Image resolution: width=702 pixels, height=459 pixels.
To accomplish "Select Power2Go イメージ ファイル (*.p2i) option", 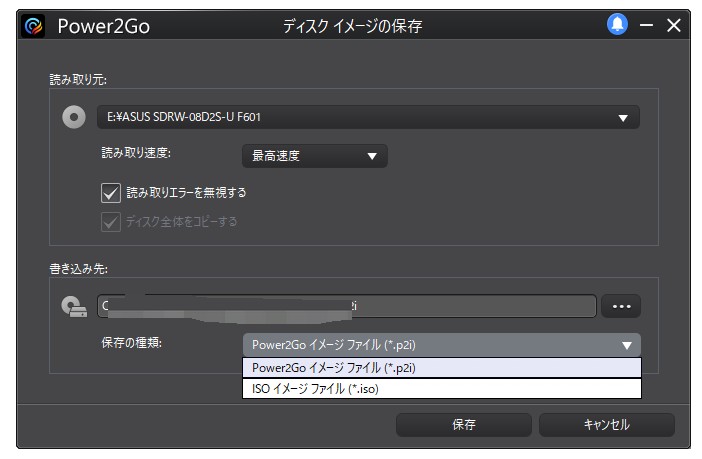I will pyautogui.click(x=442, y=368).
